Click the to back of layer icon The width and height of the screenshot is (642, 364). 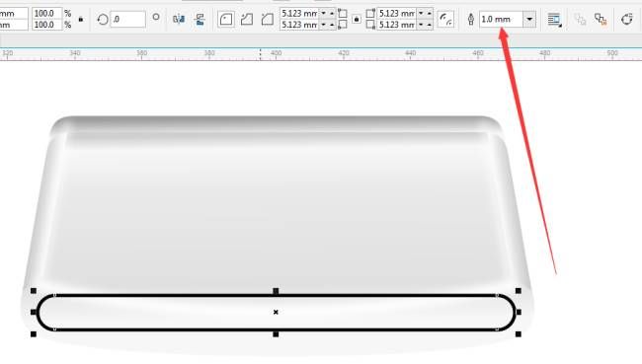coord(601,19)
